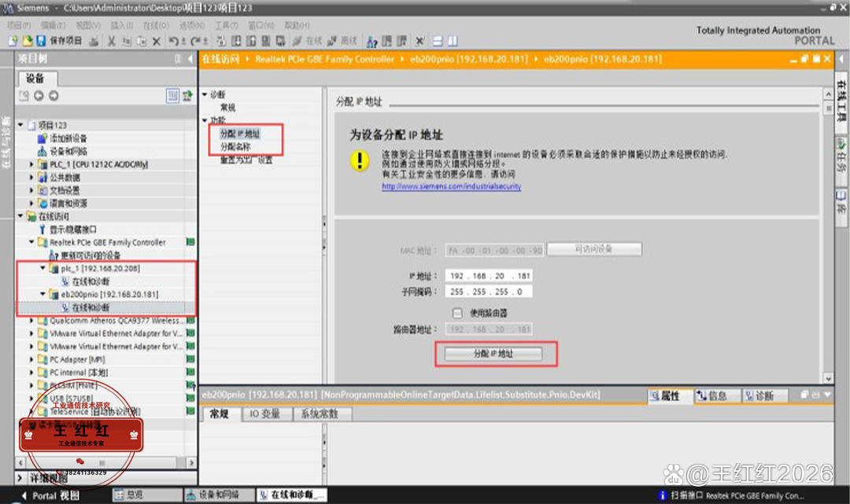Expand the PC internal tree node
Screen dimensions: 850x504
pyautogui.click(x=31, y=373)
